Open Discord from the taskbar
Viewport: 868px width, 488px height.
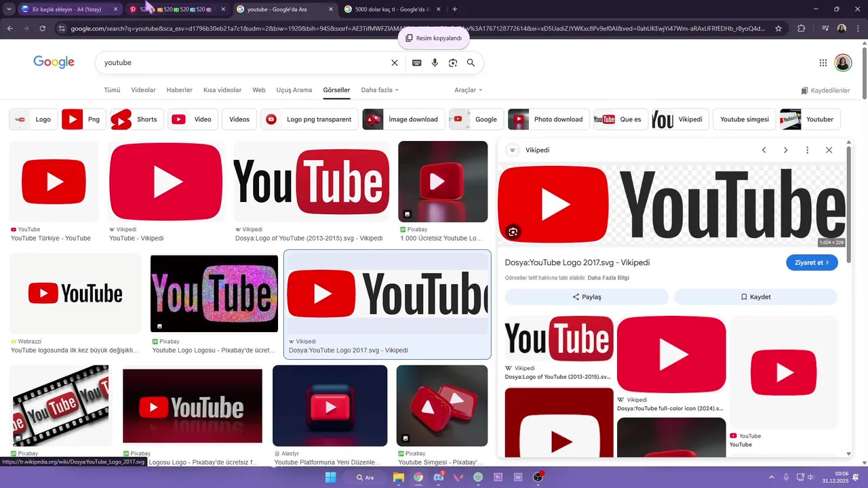[439, 477]
